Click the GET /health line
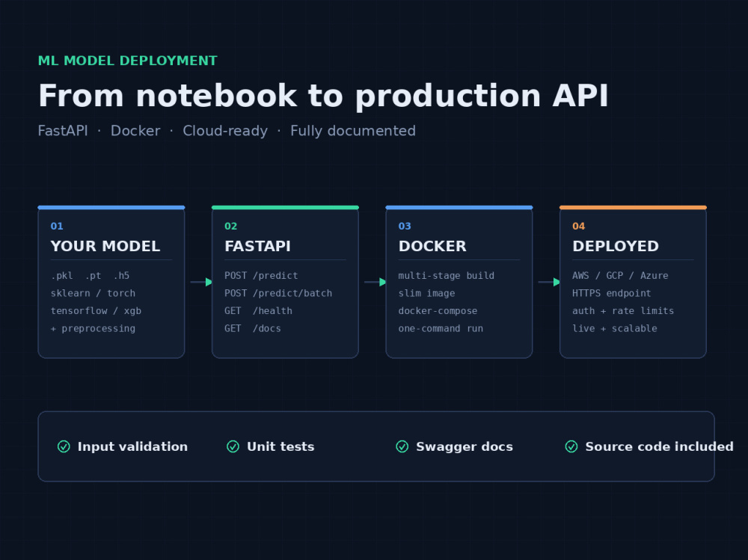 259,311
